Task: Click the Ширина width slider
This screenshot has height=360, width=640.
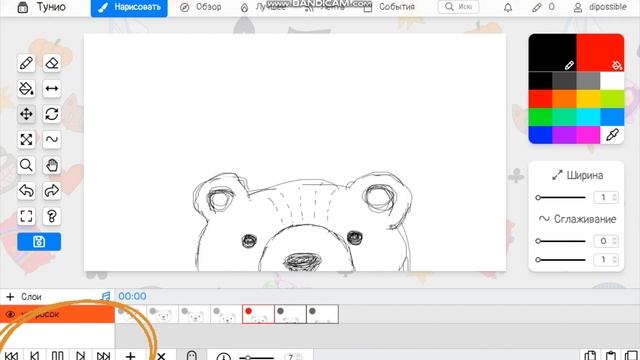Action: pos(560,198)
